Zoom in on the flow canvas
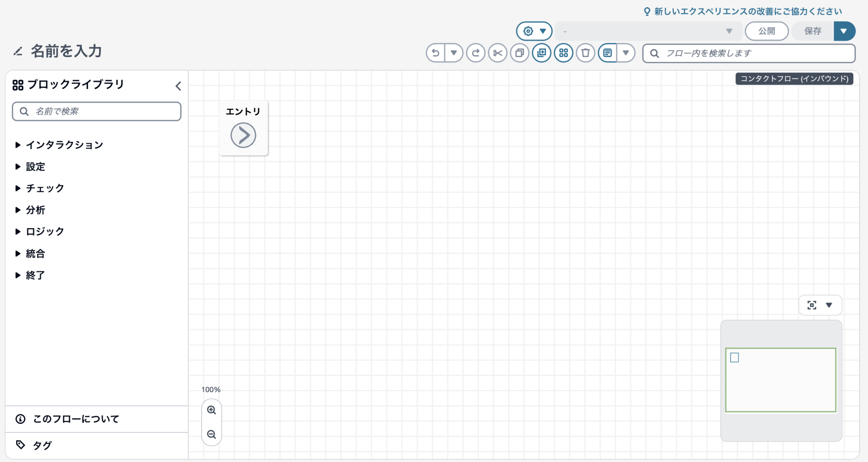Viewport: 868px width, 462px height. click(211, 410)
